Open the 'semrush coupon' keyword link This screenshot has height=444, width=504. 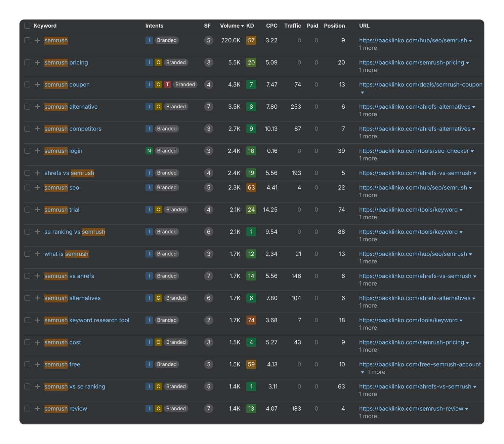click(x=67, y=85)
